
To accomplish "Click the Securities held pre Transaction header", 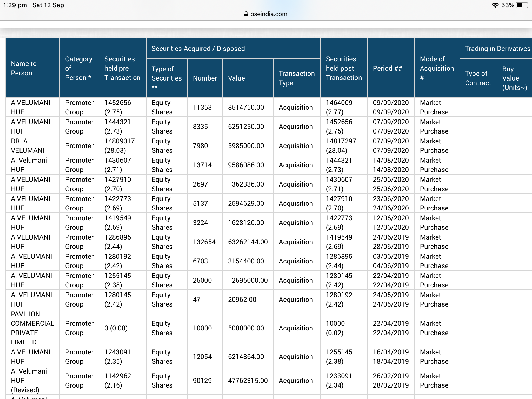I will (x=122, y=68).
